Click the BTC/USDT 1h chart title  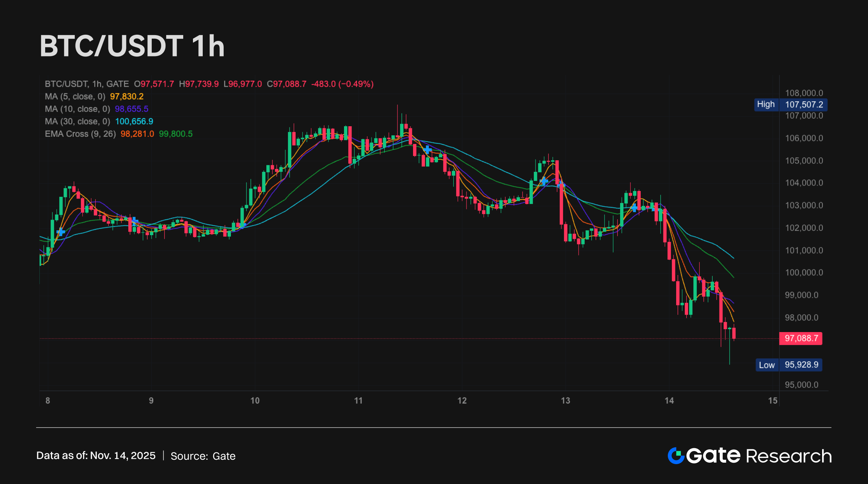coord(132,46)
